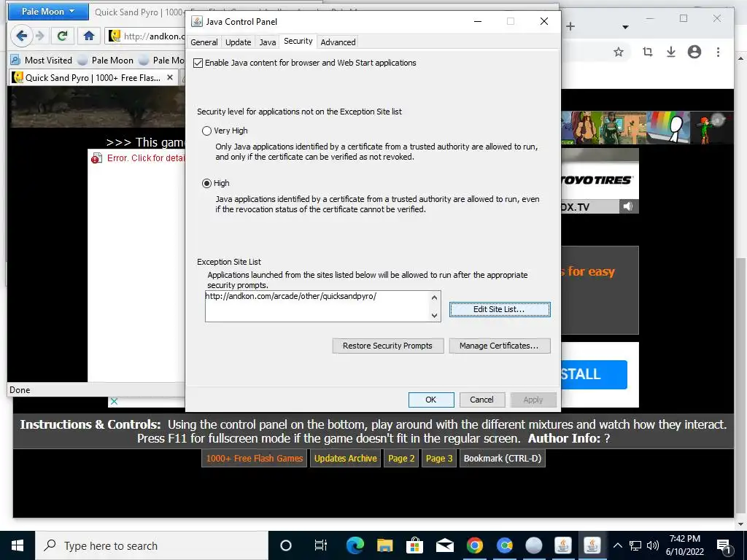Click Restore Security Prompts button
This screenshot has width=747, height=560.
(x=388, y=346)
